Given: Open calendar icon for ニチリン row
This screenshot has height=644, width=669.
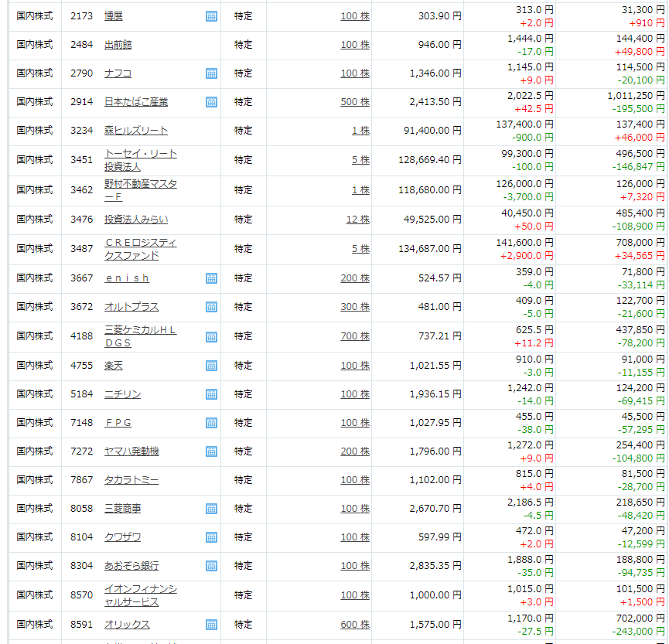Looking at the screenshot, I should pos(211,394).
